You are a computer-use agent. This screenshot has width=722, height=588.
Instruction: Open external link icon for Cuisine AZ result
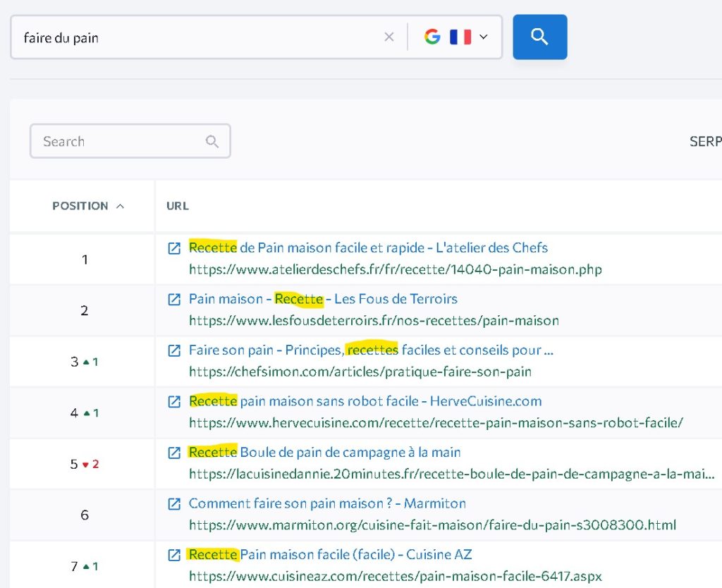(x=174, y=555)
